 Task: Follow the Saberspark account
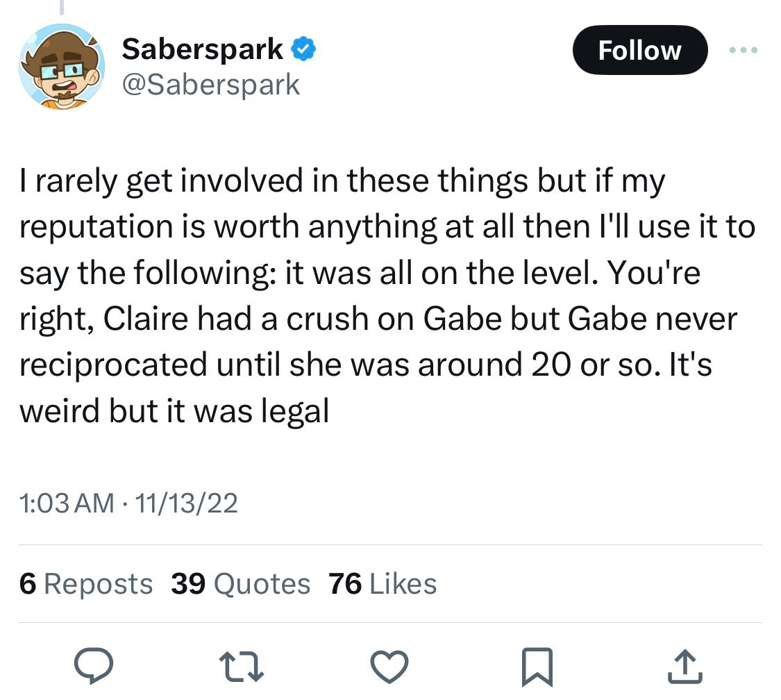[x=639, y=50]
